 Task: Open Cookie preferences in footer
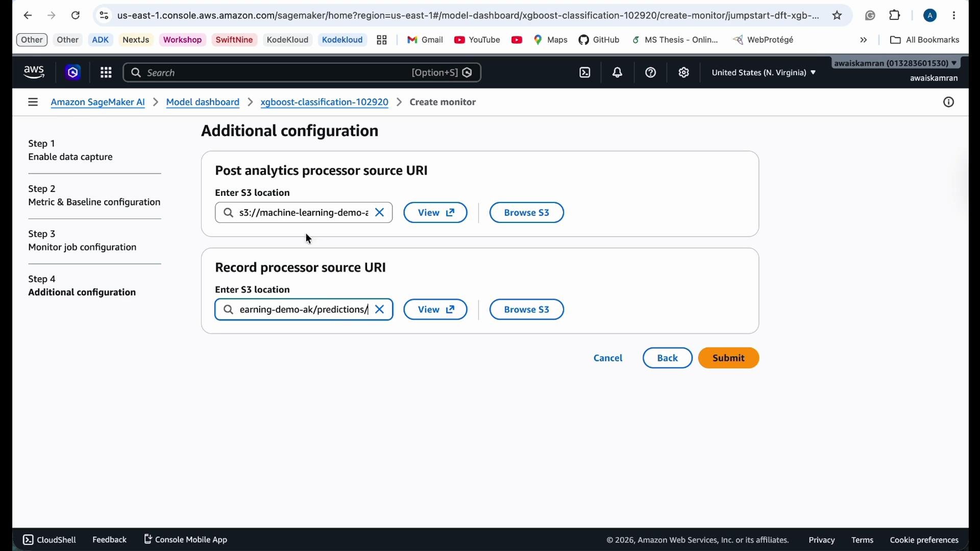(924, 540)
